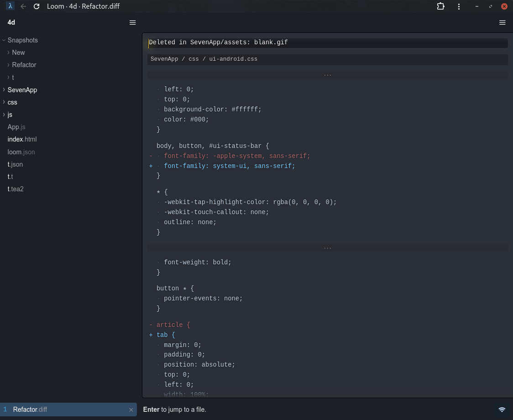The image size is (513, 420).
Task: Open App.js in the file tree
Action: [x=16, y=127]
